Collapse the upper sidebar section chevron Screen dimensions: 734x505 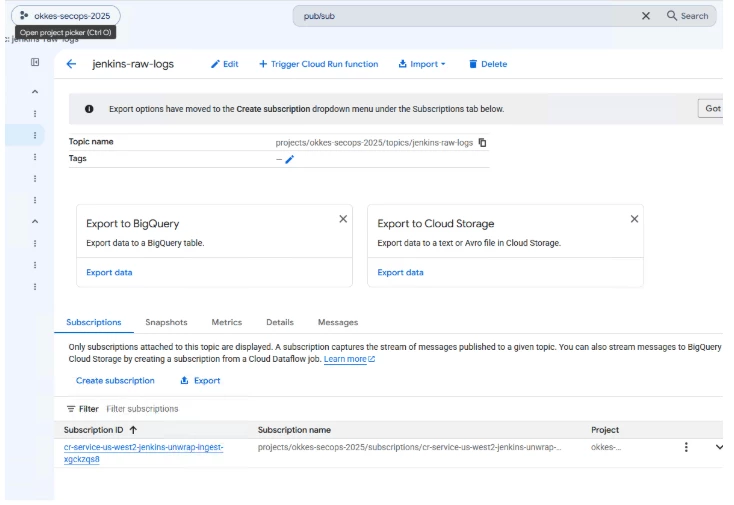tap(35, 92)
